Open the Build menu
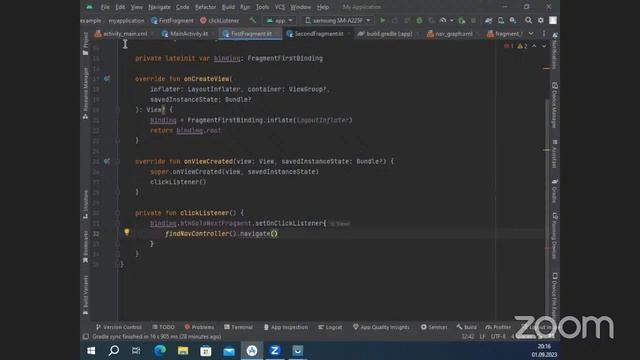640x360 pixels. (x=228, y=7)
